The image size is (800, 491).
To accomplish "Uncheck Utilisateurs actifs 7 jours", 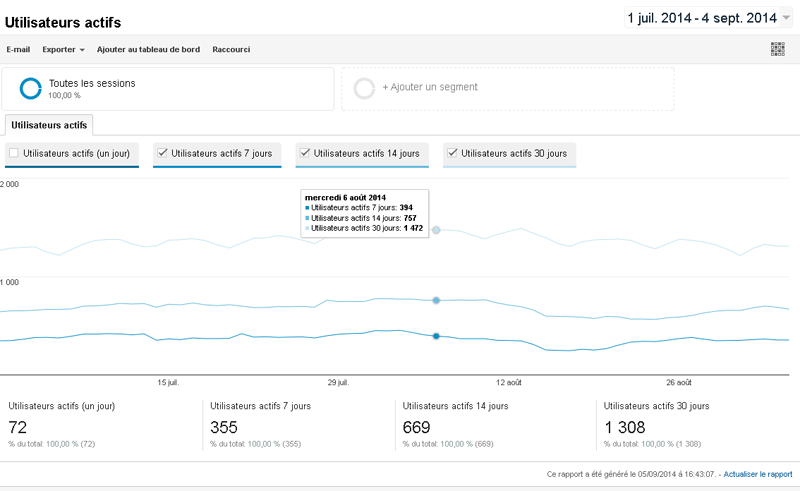I will pos(162,153).
